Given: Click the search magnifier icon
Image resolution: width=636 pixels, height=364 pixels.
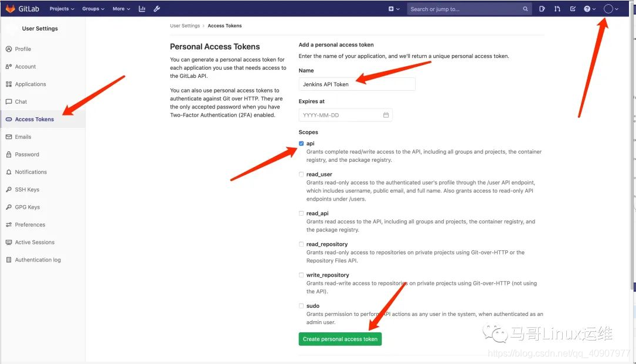Looking at the screenshot, I should tap(525, 9).
